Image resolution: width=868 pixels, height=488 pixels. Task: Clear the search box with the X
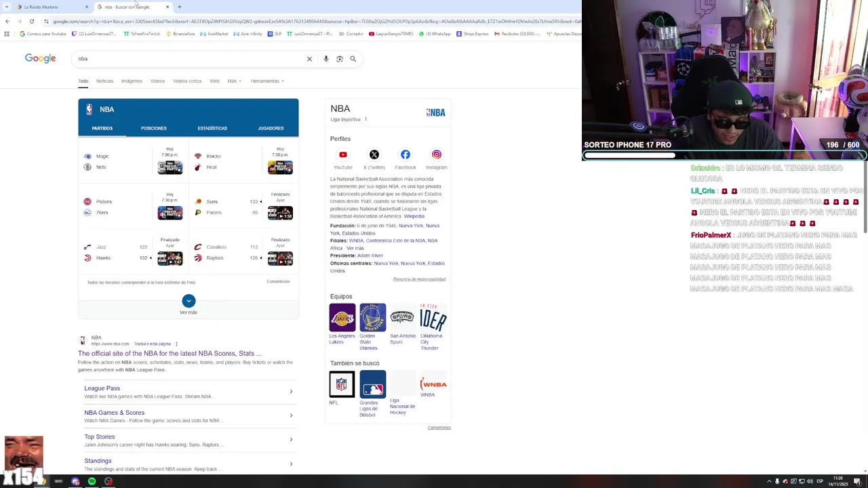pyautogui.click(x=309, y=59)
